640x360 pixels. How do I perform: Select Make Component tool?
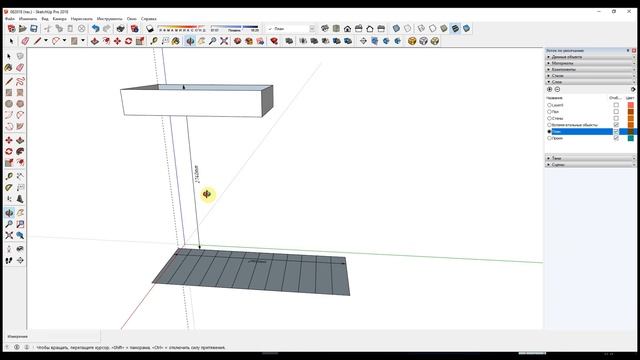[x=20, y=56]
